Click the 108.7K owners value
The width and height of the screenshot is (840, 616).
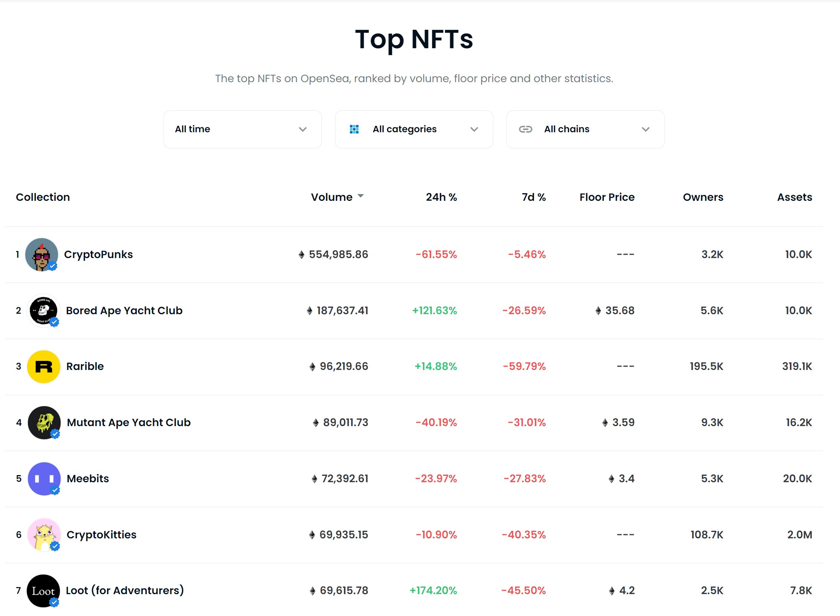pyautogui.click(x=707, y=535)
